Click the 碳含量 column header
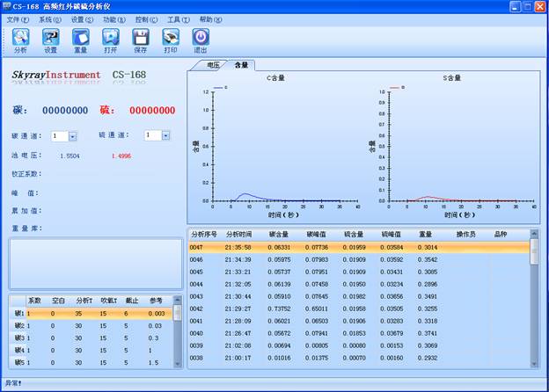This screenshot has height=392, width=549. pyautogui.click(x=279, y=235)
